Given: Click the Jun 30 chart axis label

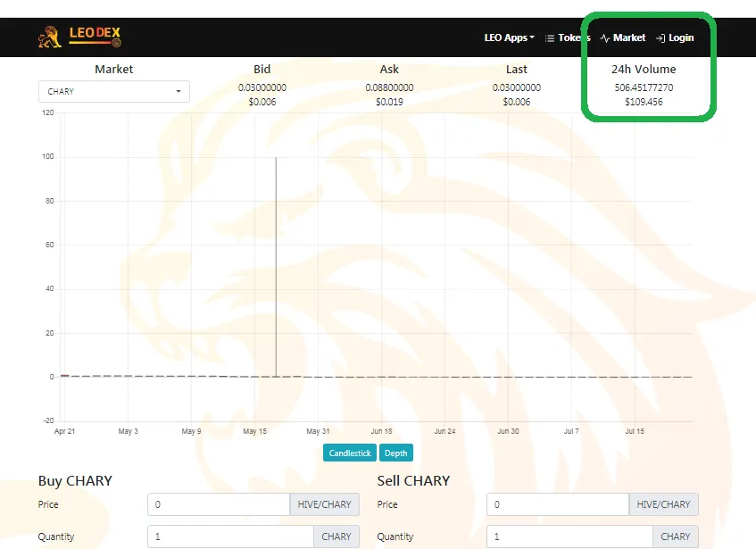Looking at the screenshot, I should (508, 431).
